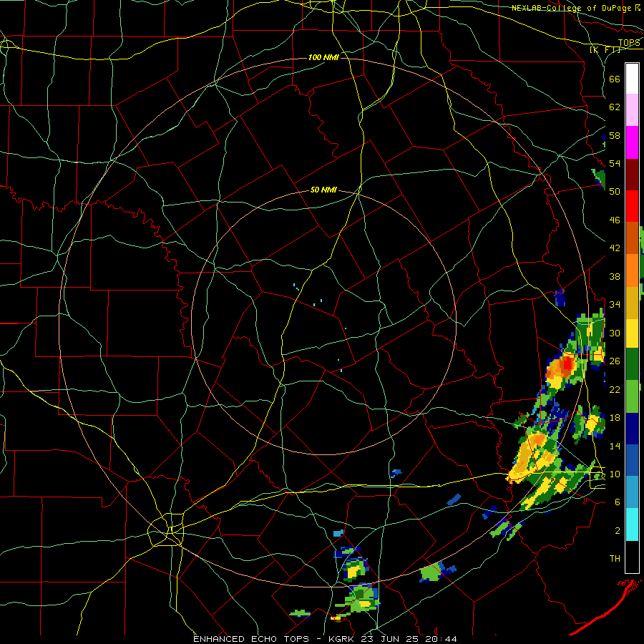
Task: Click the 100 NMI range ring label
Action: click(323, 57)
